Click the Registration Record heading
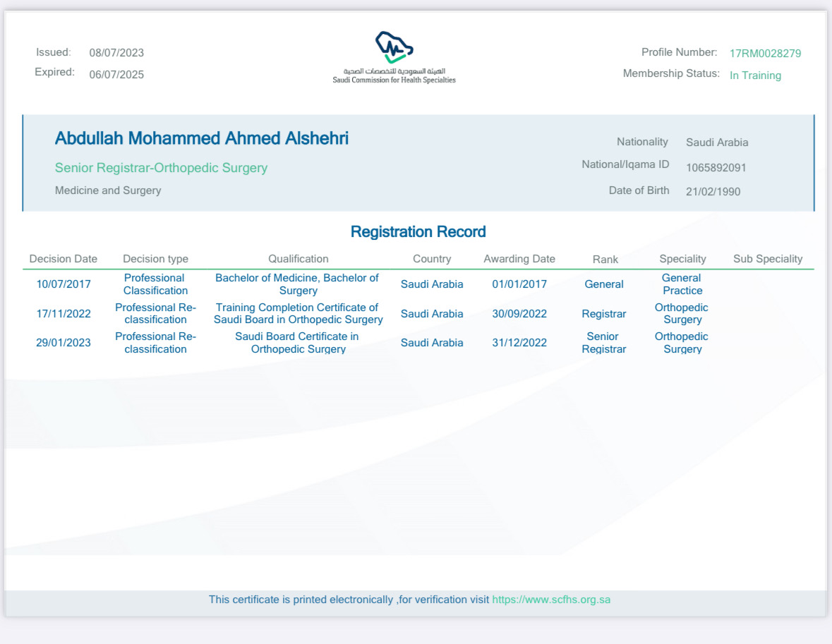This screenshot has width=832, height=644. (x=418, y=231)
